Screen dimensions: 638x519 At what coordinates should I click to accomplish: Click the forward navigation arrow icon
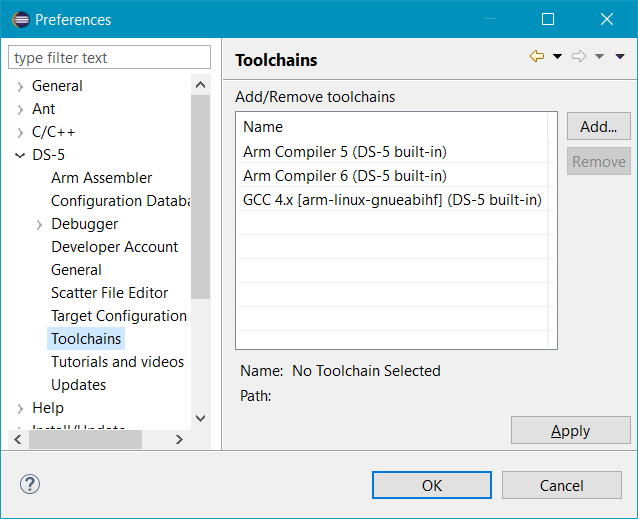pyautogui.click(x=578, y=57)
